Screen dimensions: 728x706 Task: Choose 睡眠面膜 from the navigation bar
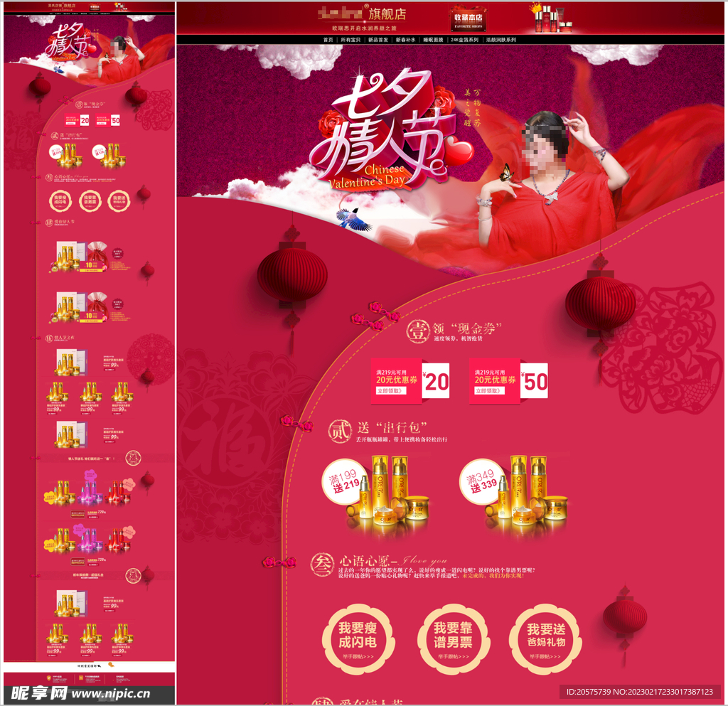pos(433,40)
